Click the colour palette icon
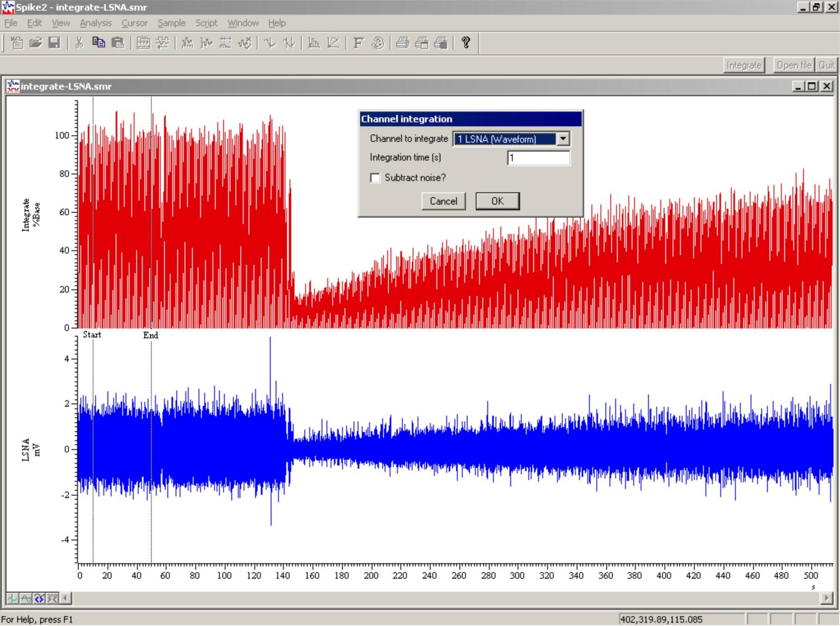 [x=377, y=43]
